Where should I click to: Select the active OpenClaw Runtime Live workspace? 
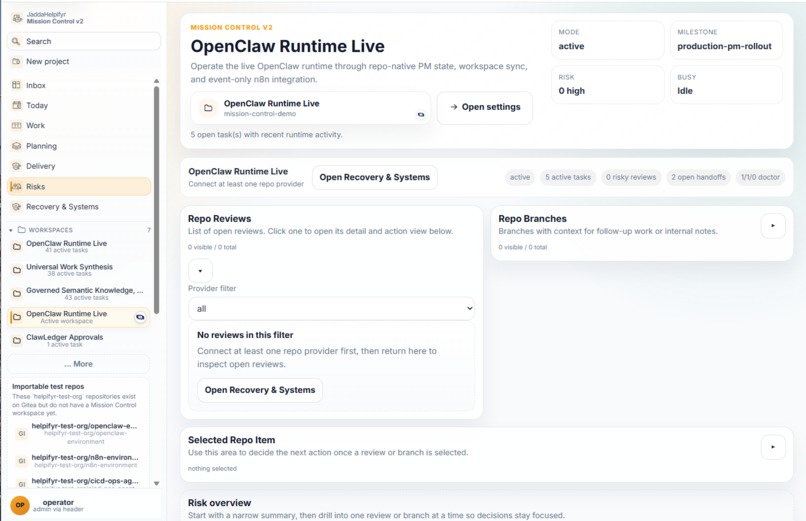[x=79, y=317]
